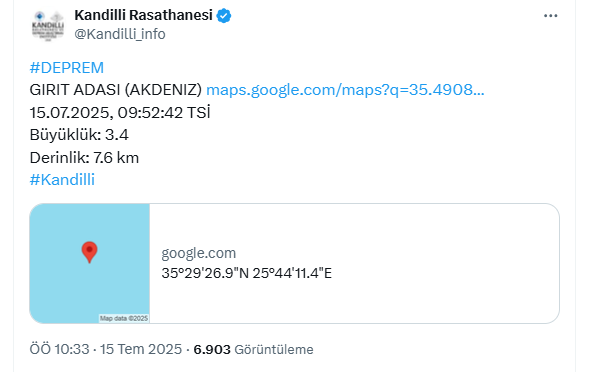The height and width of the screenshot is (372, 600).
Task: Go to the @Kandilli_info handle
Action: (120, 34)
